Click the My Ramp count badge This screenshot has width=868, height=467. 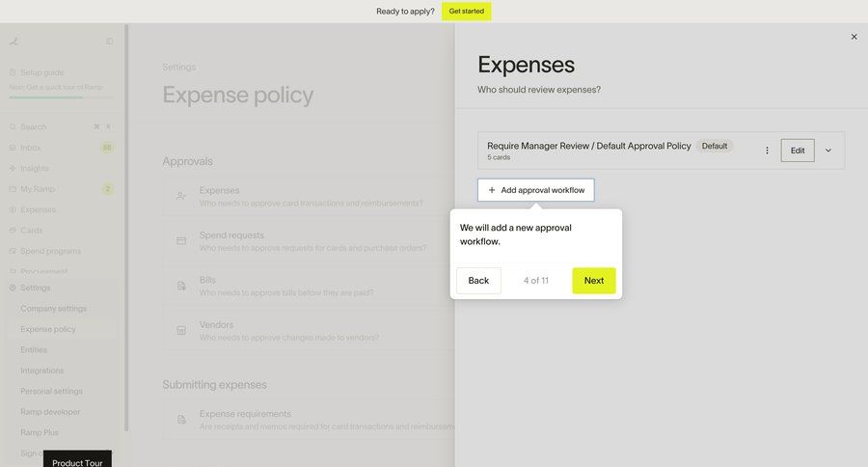click(107, 189)
